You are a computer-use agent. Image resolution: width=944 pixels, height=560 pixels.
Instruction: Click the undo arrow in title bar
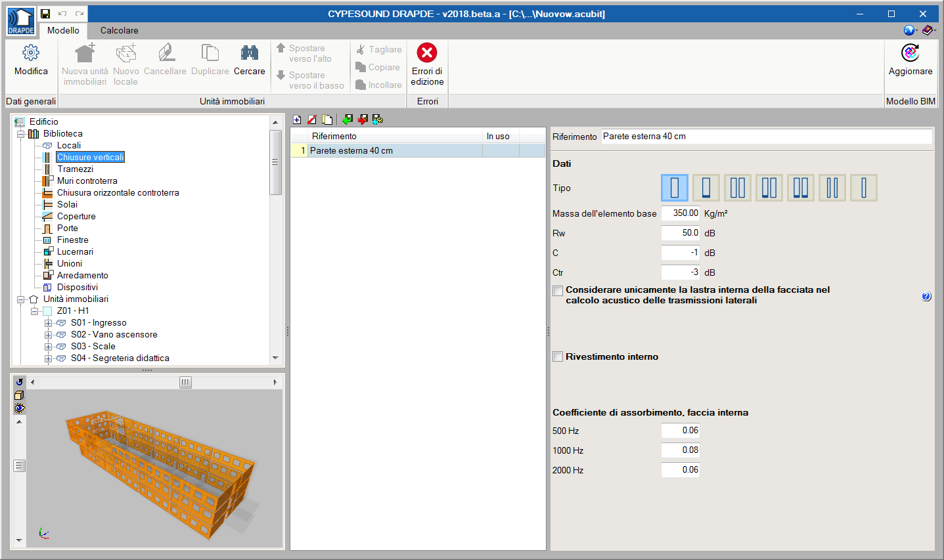[62, 13]
